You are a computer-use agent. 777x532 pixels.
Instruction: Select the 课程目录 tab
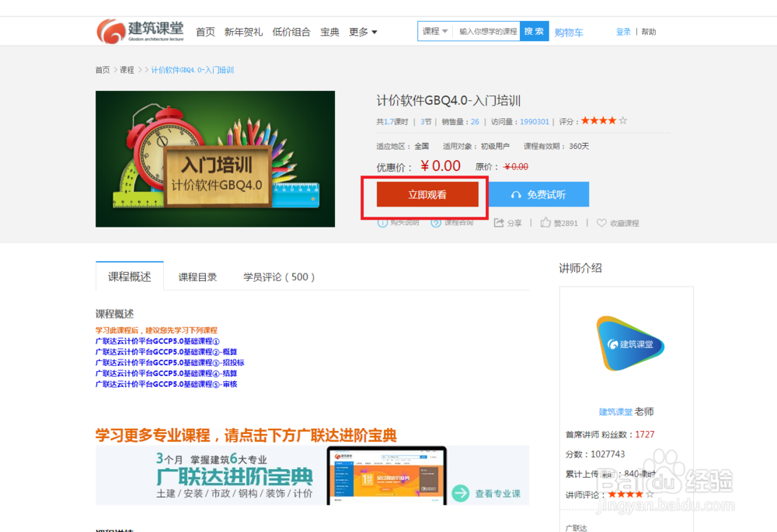pyautogui.click(x=197, y=277)
